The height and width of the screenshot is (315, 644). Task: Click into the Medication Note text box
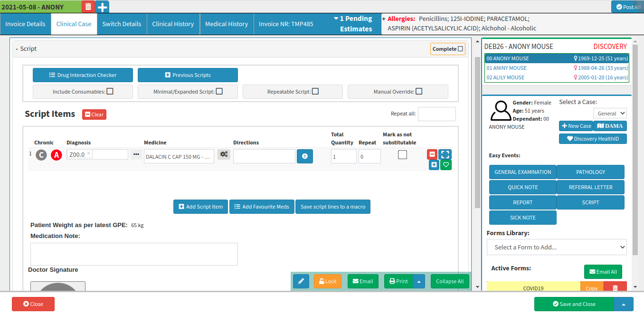[134, 254]
